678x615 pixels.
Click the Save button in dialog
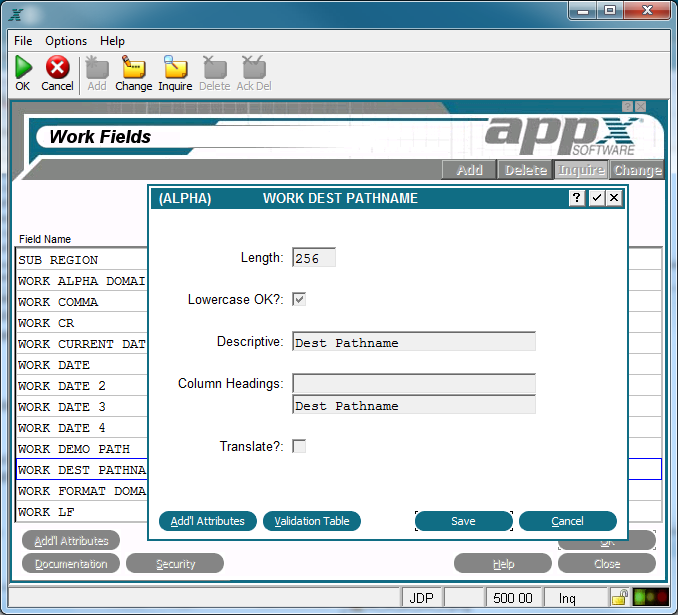coord(464,521)
